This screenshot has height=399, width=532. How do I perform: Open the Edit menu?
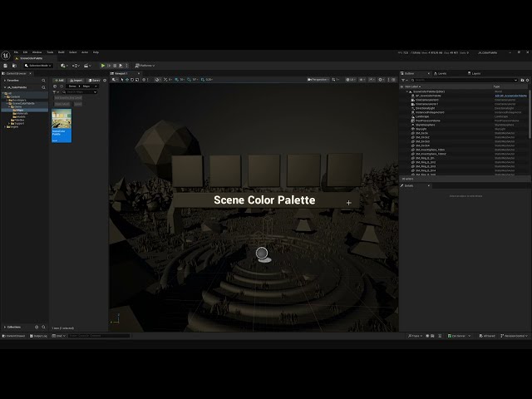[x=25, y=52]
